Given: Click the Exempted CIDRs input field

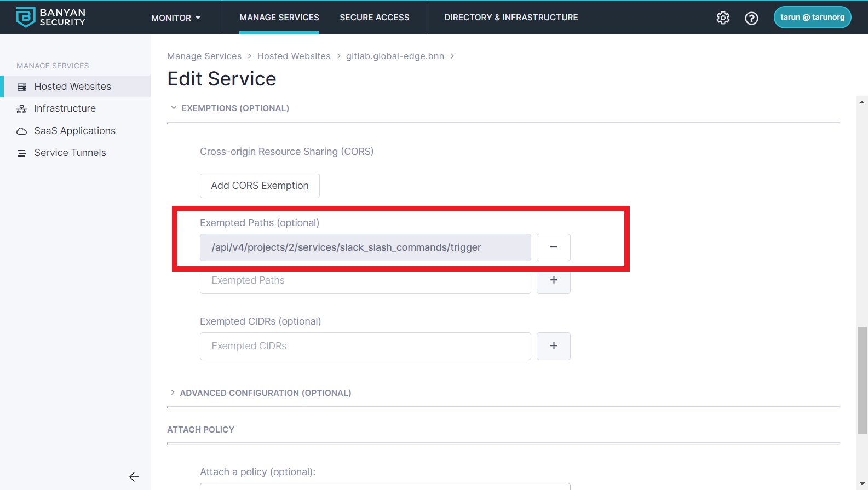Looking at the screenshot, I should (x=365, y=346).
